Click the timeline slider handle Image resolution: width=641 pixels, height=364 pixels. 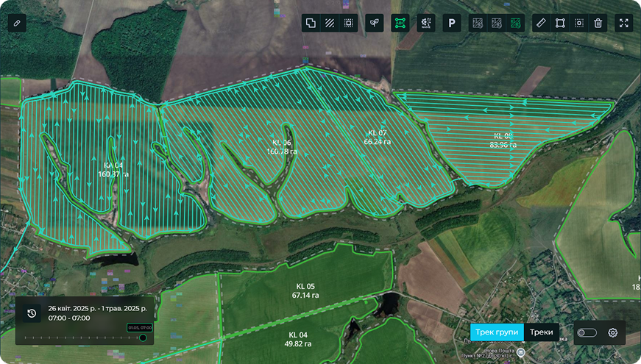click(143, 338)
